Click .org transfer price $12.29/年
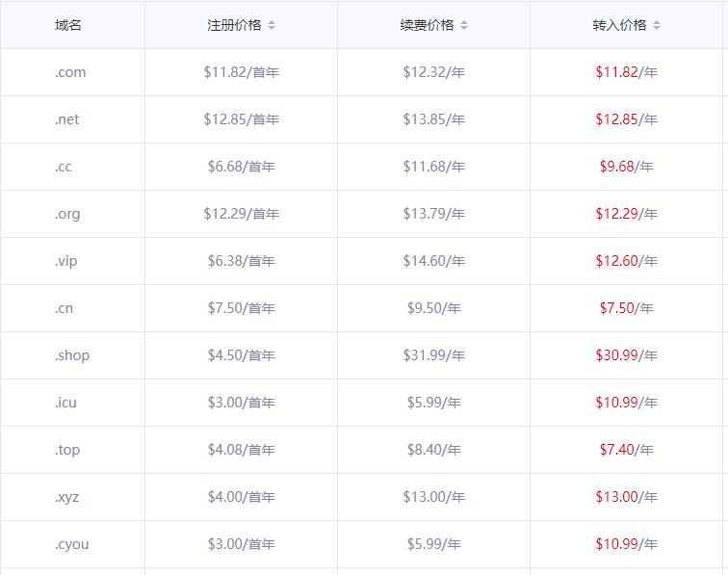The width and height of the screenshot is (728, 575). (626, 214)
